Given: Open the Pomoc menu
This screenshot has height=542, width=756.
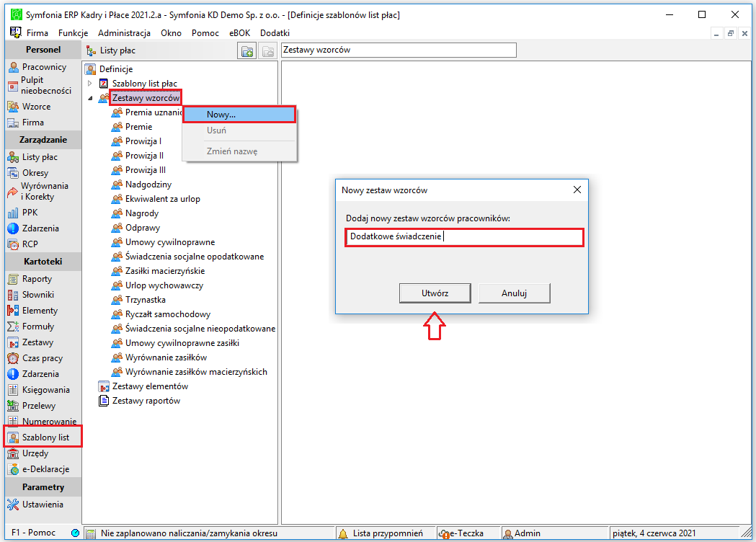Looking at the screenshot, I should point(205,32).
